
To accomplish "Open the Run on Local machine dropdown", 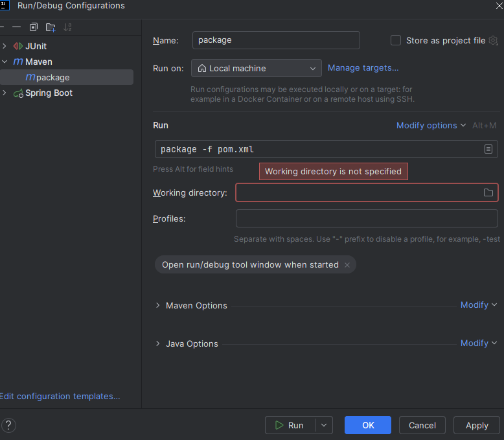I will click(x=256, y=68).
